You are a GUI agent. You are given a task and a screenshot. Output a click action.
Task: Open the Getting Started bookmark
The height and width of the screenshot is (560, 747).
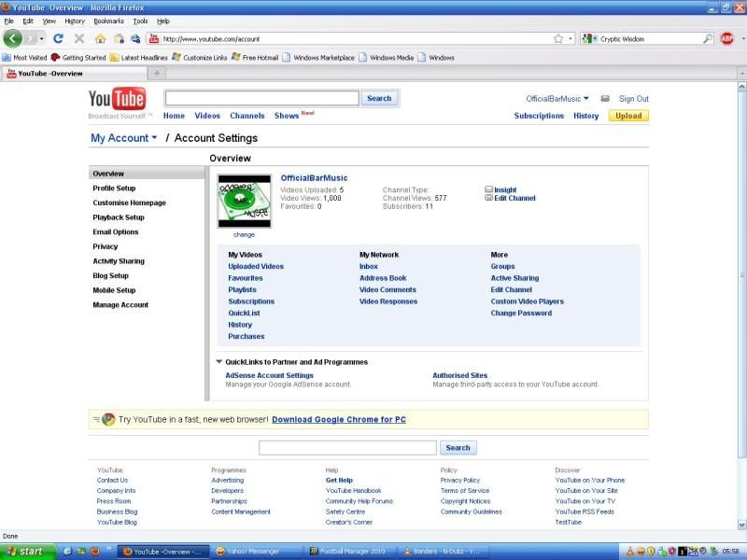pos(78,58)
